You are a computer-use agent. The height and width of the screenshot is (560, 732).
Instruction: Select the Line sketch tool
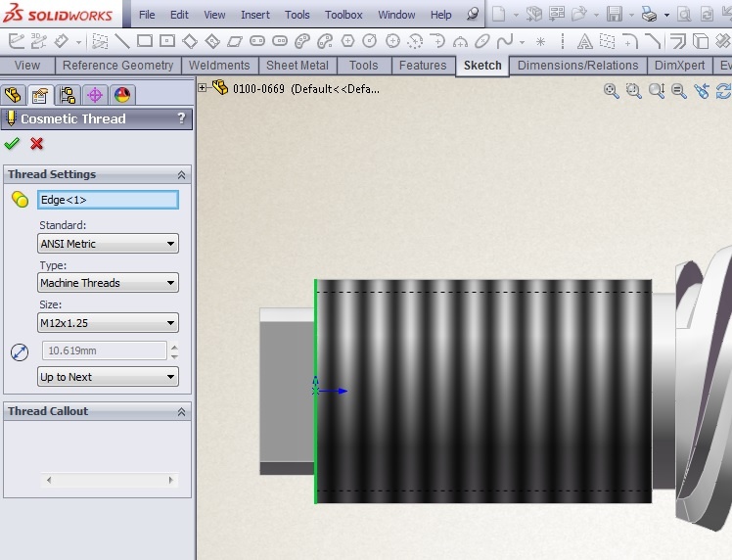(122, 41)
